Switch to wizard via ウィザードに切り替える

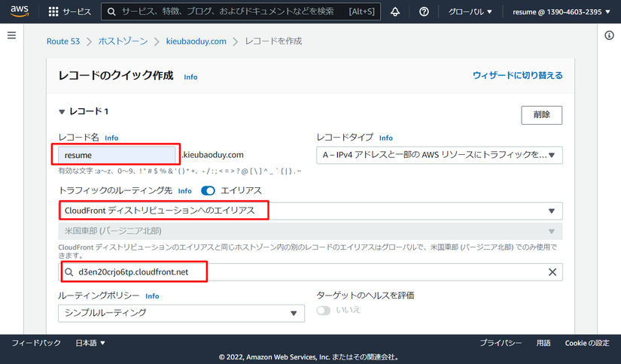(518, 75)
